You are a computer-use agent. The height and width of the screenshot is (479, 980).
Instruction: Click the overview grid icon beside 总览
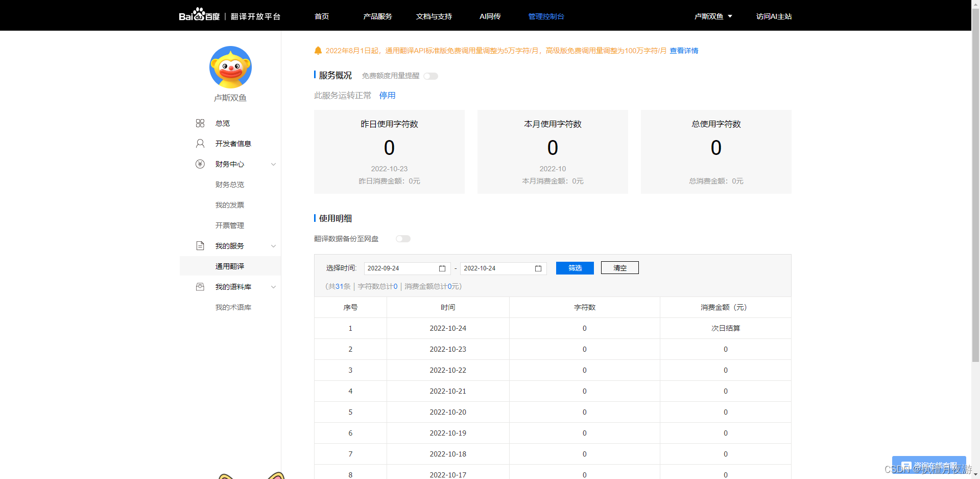(200, 123)
